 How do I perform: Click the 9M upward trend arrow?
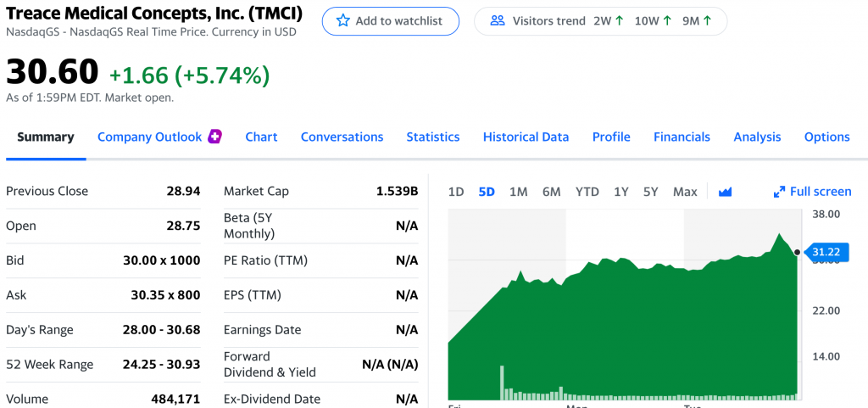coord(707,21)
